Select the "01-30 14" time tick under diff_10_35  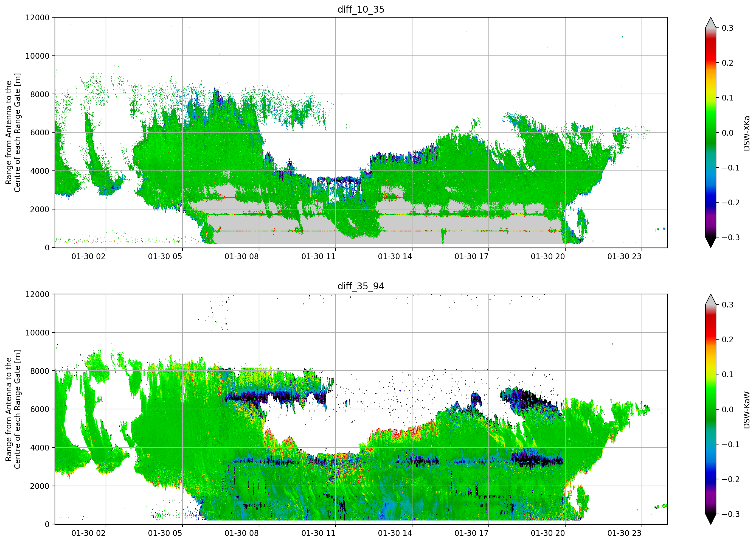[395, 256]
